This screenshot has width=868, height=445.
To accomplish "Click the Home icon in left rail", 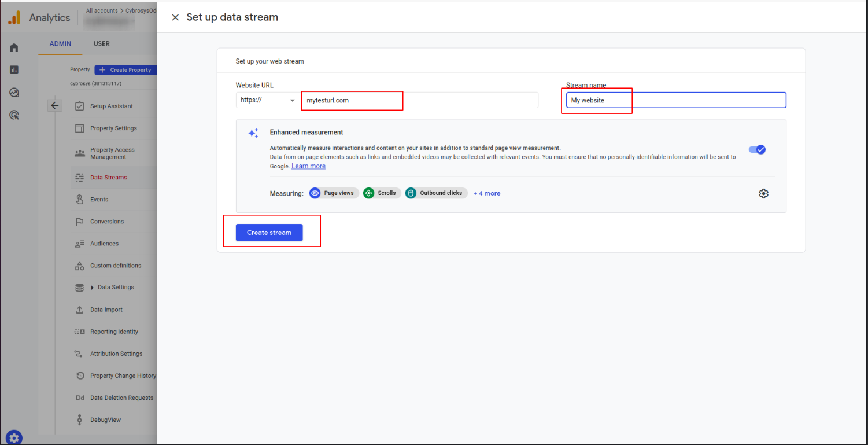I will pos(14,47).
